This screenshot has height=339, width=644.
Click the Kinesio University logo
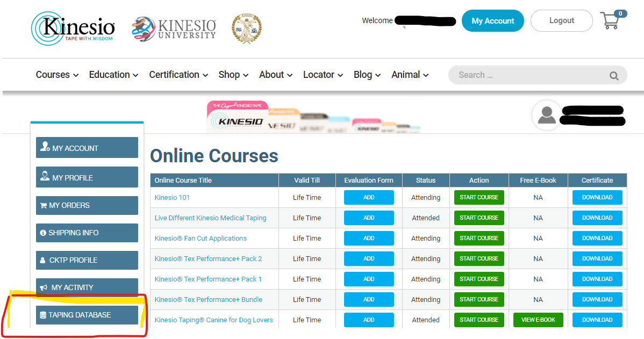coord(174,28)
